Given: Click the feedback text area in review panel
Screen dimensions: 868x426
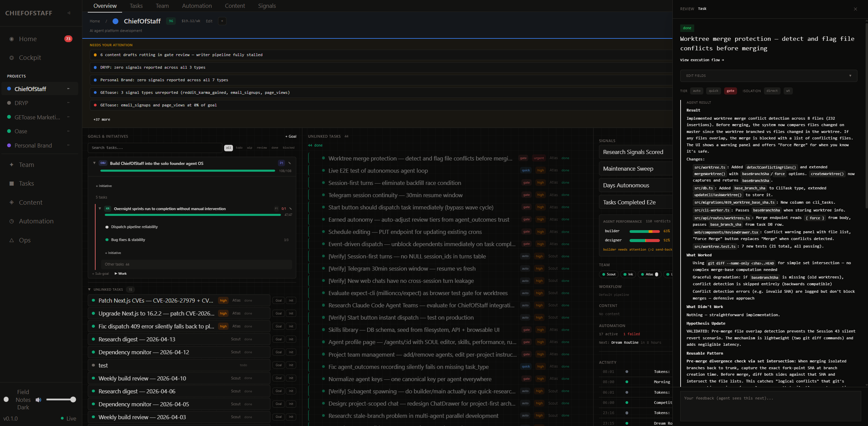Looking at the screenshot, I should point(770,406).
